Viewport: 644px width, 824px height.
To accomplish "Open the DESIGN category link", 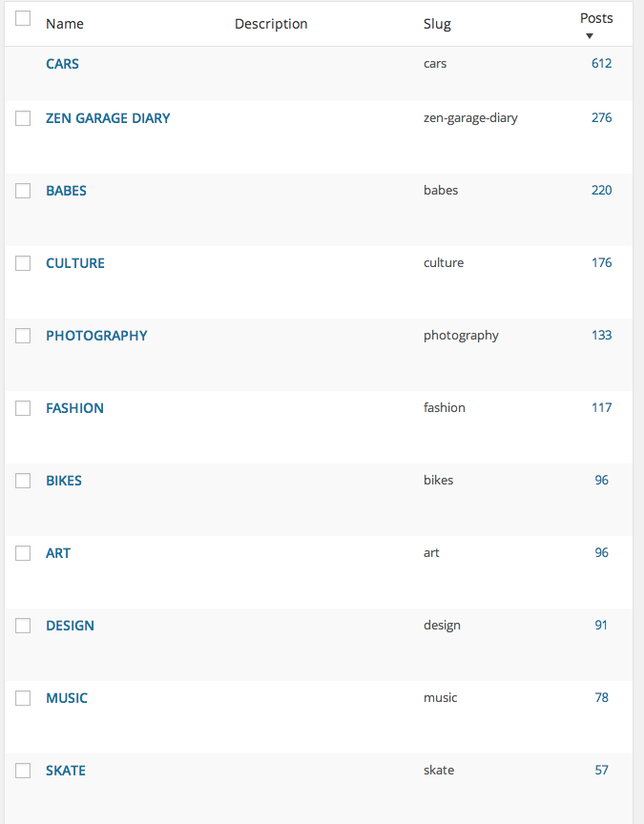I will 70,626.
